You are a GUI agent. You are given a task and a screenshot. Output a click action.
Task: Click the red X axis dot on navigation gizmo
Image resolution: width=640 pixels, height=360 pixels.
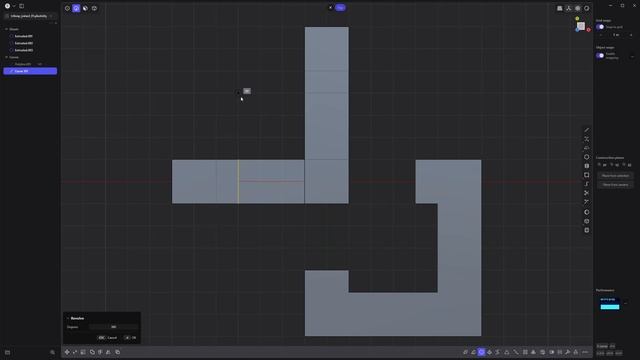[x=589, y=30]
